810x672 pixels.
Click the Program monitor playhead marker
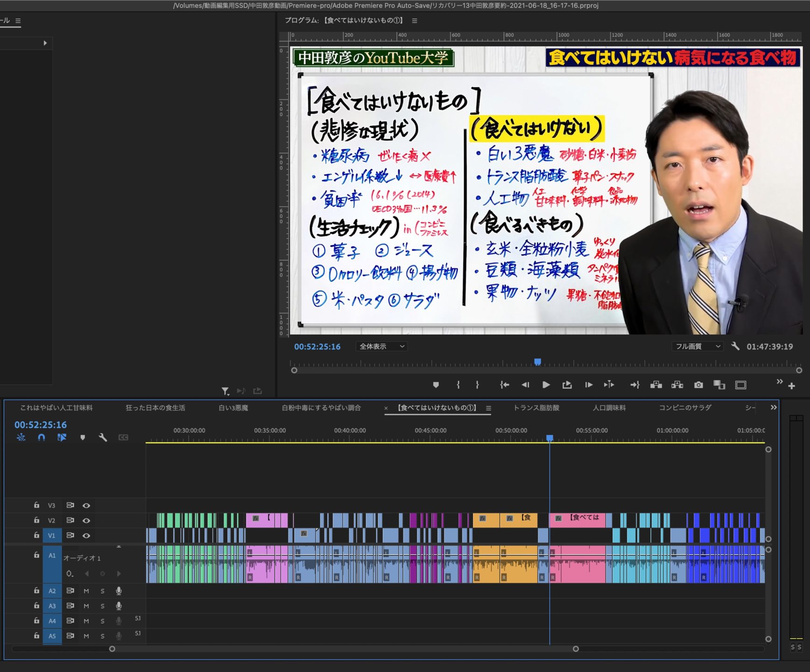pos(538,362)
